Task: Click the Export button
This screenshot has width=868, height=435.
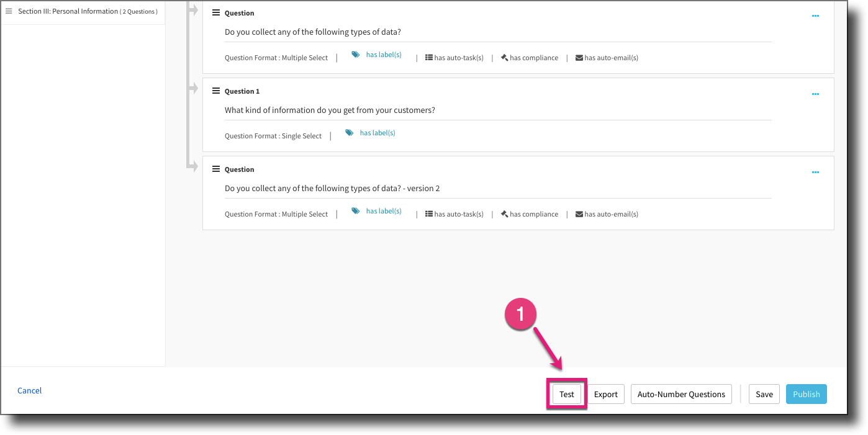Action: 605,394
